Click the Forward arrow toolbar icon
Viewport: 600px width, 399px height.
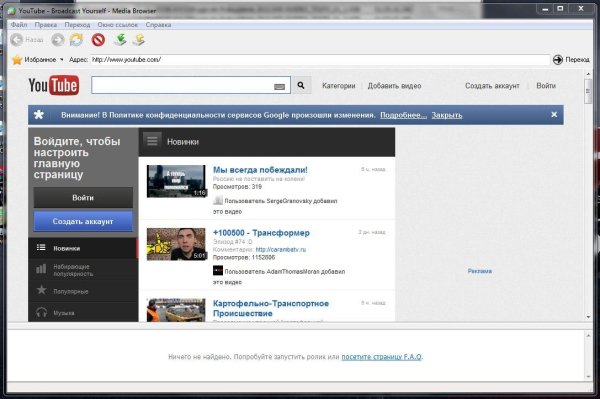(58, 40)
